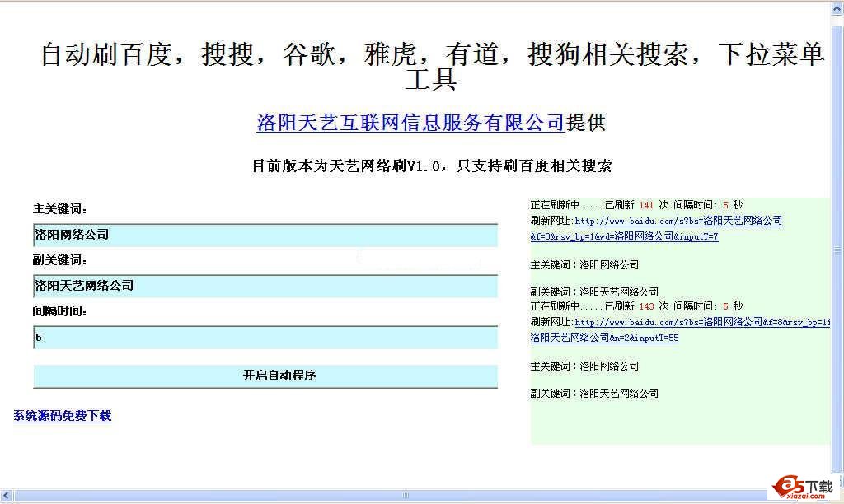Screen dimensions: 844x504
Task: Click the refresh count 143 status line
Action: [636, 306]
